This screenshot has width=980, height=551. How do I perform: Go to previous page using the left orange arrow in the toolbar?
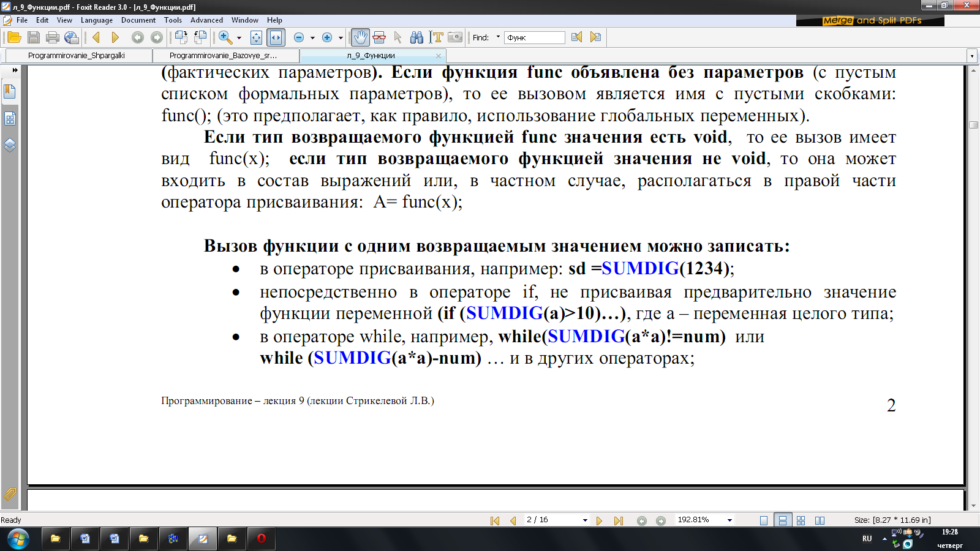(x=96, y=37)
